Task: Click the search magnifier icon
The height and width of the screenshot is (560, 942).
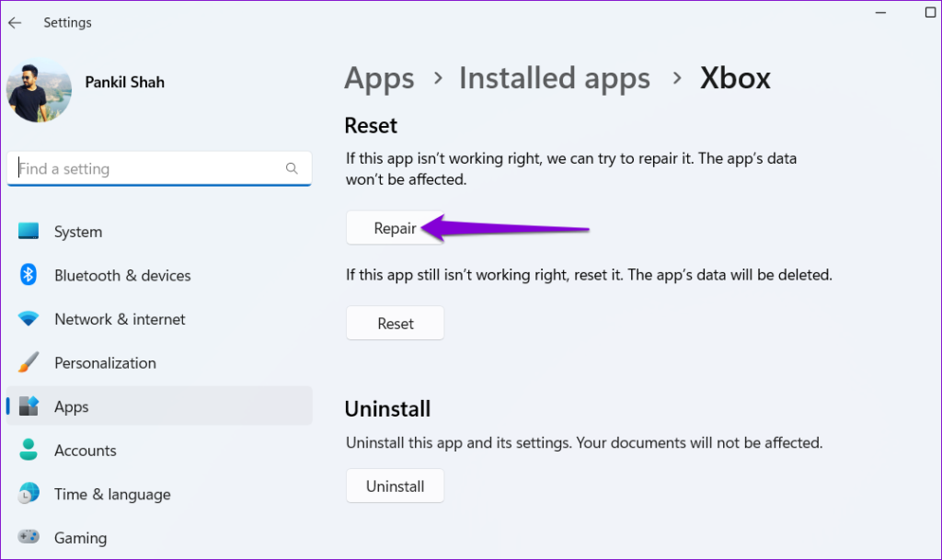Action: 292,169
